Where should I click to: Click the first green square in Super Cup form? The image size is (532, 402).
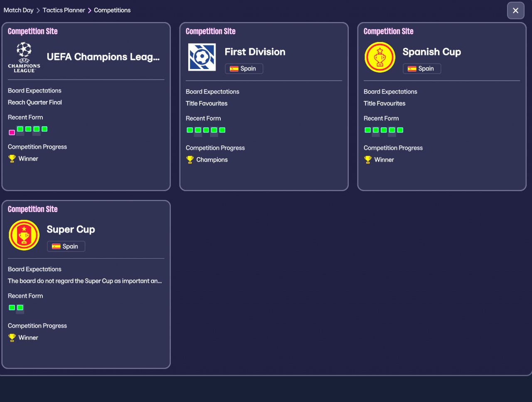pyautogui.click(x=12, y=308)
